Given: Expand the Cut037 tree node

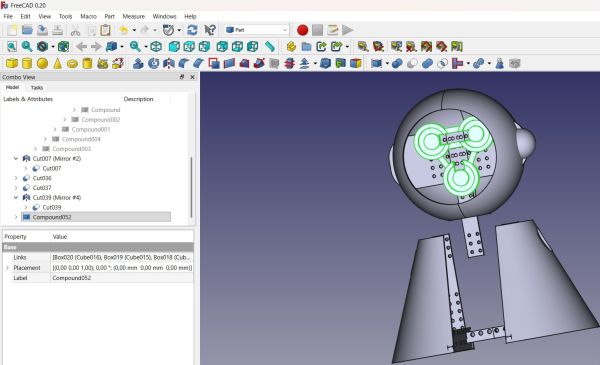Looking at the screenshot, I should click(16, 188).
